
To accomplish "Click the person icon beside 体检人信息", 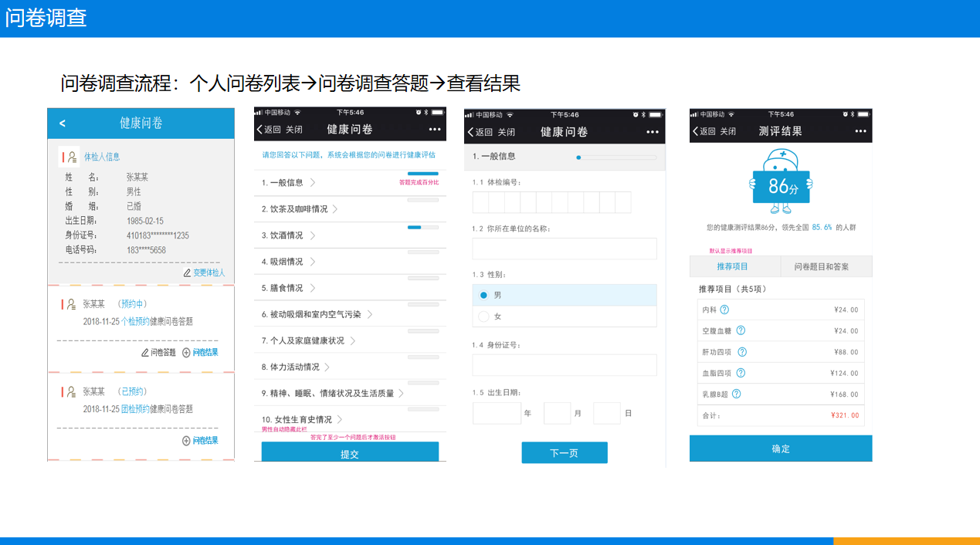I will (x=72, y=157).
